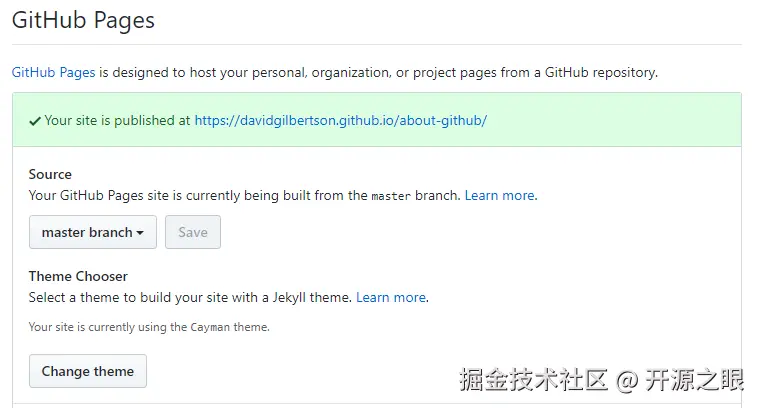Click the 开源之眼 watermark text

tap(695, 380)
